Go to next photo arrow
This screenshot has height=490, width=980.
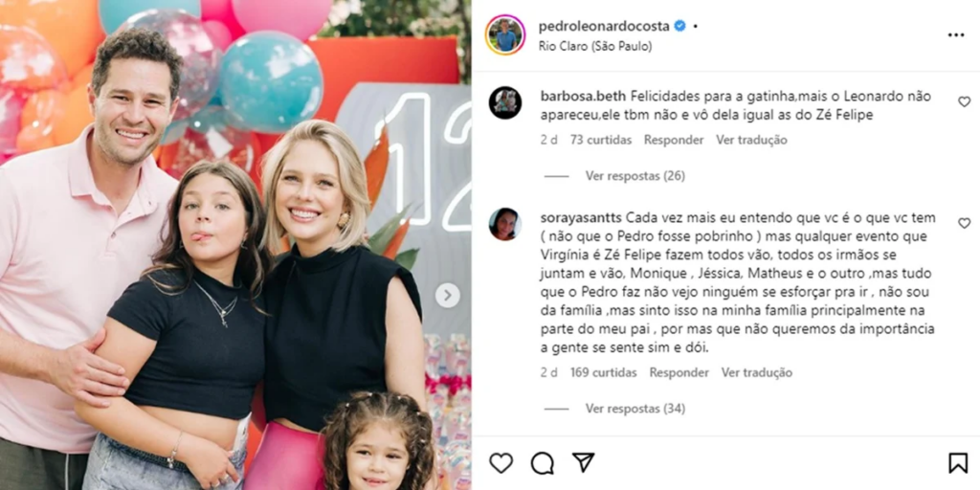(448, 296)
